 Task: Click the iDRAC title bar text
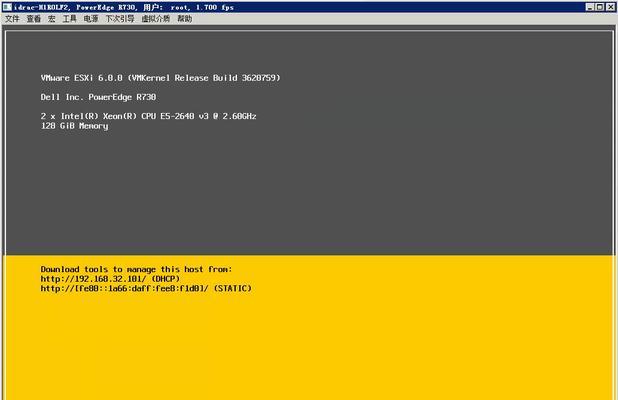coord(124,7)
